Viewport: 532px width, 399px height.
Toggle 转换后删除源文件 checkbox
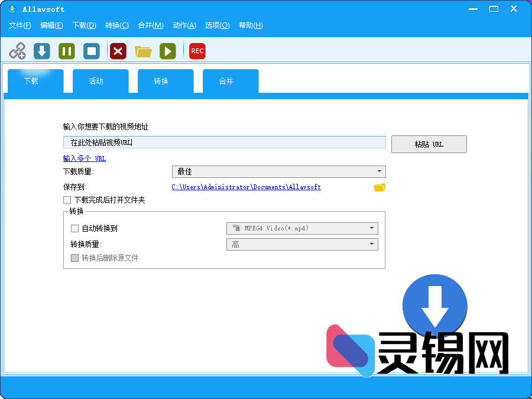74,257
